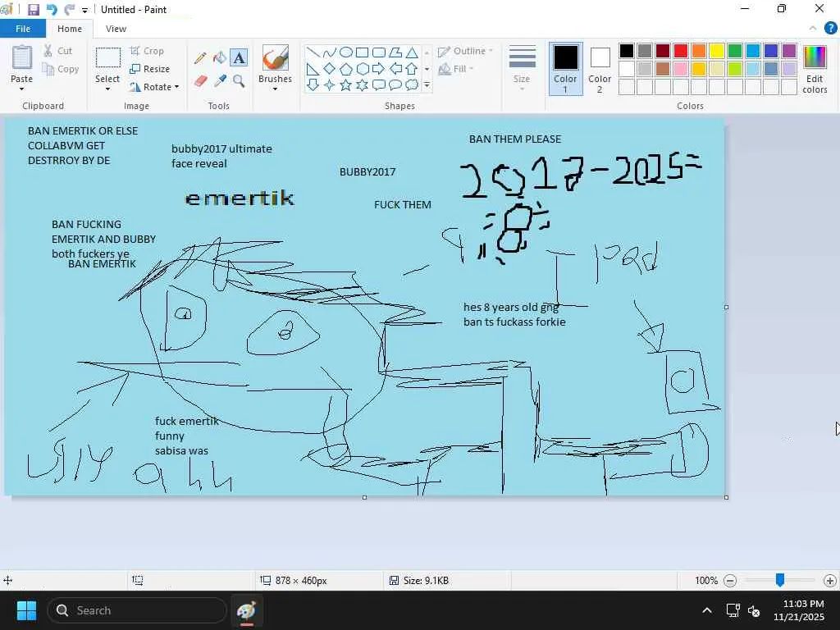Click the Resize button
This screenshot has width=840, height=630.
pos(150,69)
